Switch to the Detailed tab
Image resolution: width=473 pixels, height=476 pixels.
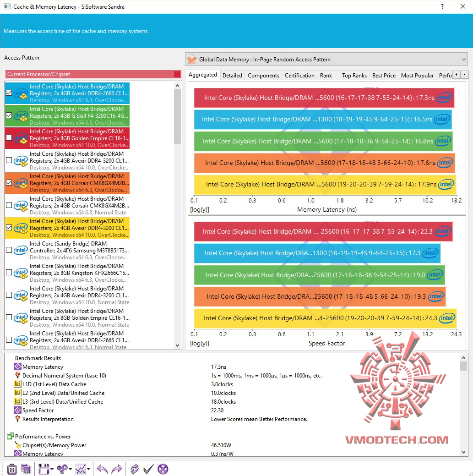point(232,75)
